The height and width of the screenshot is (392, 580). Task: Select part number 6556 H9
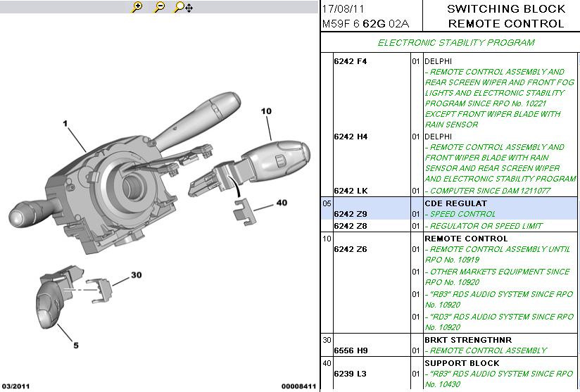pyautogui.click(x=351, y=350)
